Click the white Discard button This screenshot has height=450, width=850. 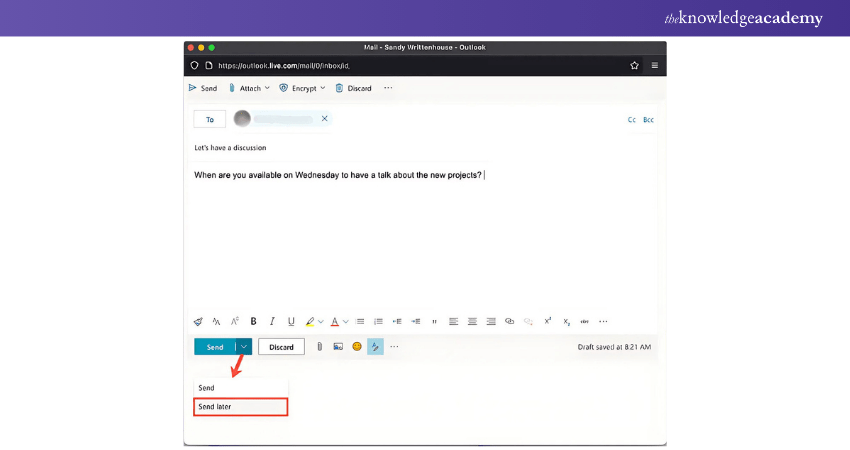(x=281, y=347)
